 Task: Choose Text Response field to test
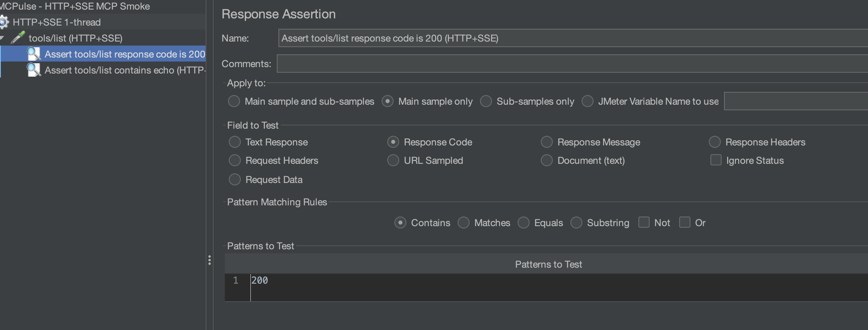(235, 142)
